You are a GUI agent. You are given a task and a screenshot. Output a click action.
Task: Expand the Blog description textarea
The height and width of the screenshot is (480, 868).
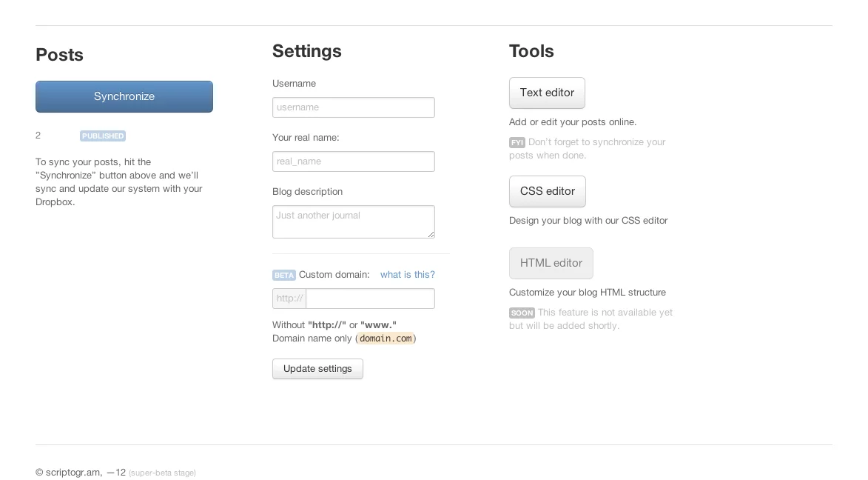click(x=431, y=234)
